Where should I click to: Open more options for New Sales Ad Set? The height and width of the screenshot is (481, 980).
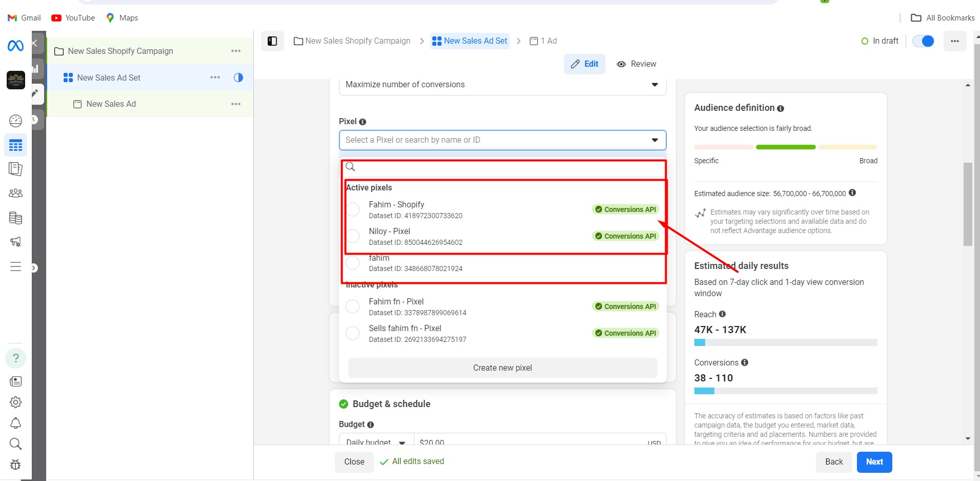tap(215, 78)
